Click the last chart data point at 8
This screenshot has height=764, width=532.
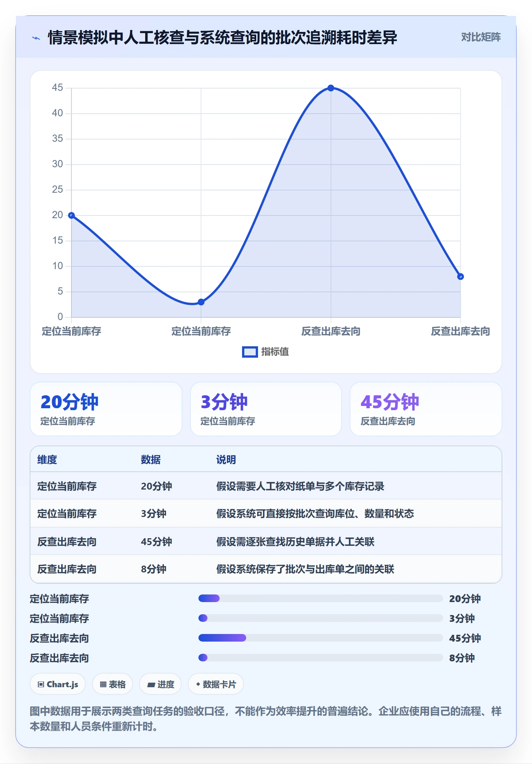tap(460, 276)
